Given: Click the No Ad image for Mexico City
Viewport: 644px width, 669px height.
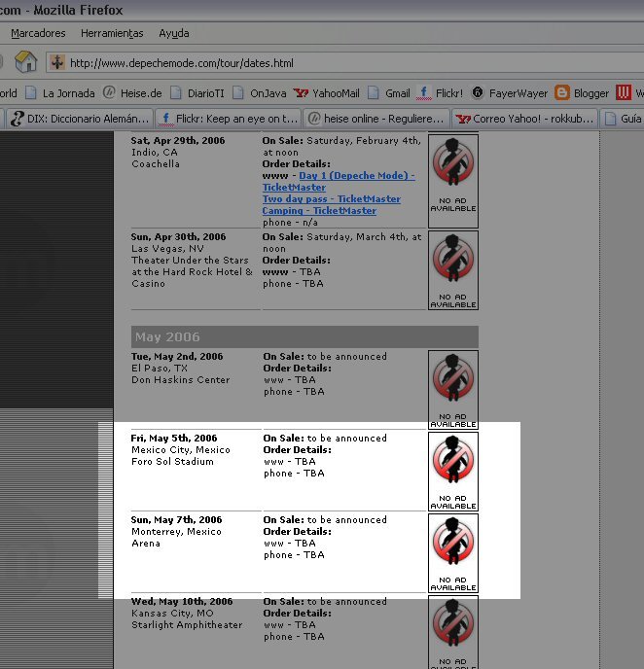Looking at the screenshot, I should pyautogui.click(x=453, y=472).
